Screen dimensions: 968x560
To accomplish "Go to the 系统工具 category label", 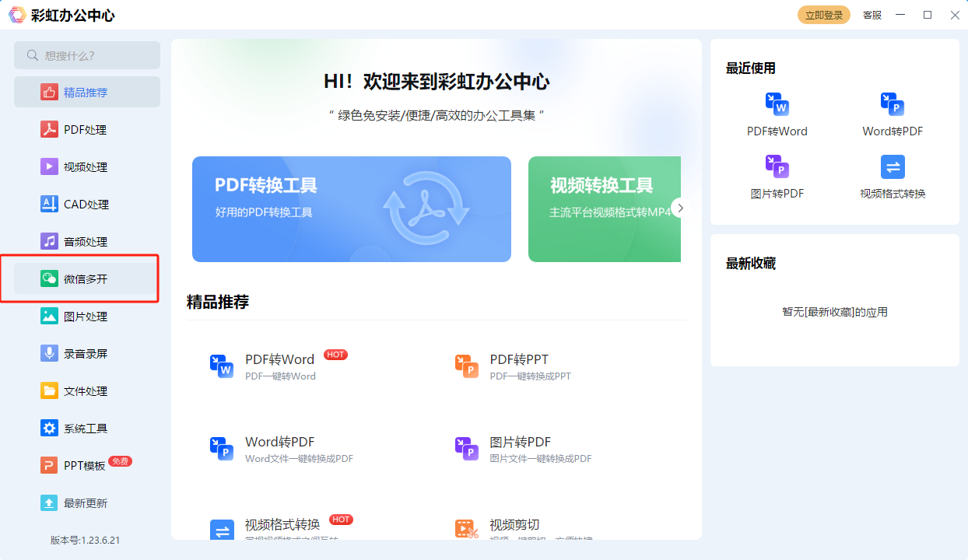I will pos(86,429).
